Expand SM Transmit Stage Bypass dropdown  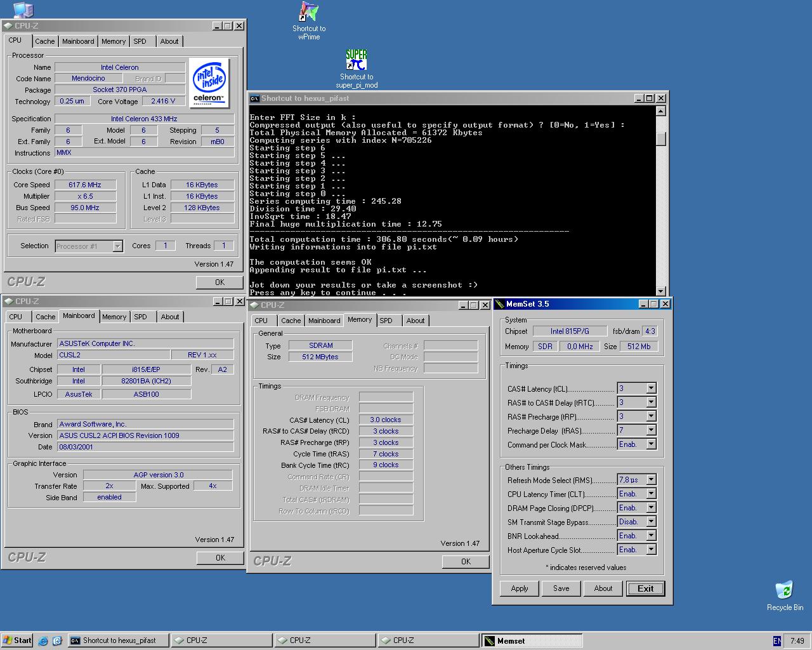(651, 522)
